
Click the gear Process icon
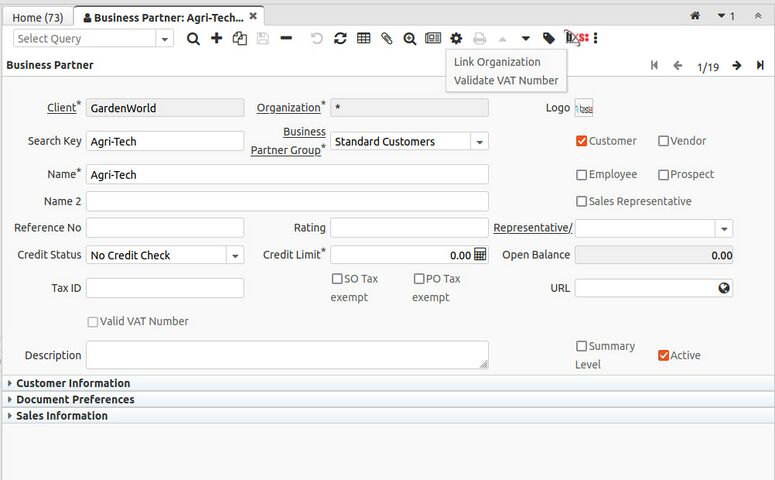456,38
